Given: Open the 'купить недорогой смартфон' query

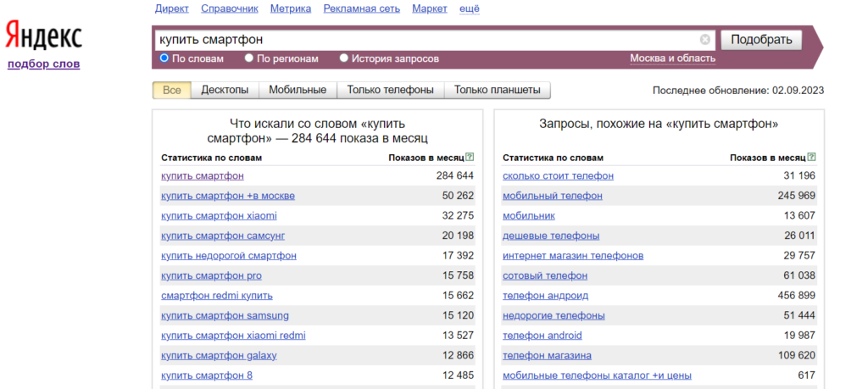Looking at the screenshot, I should point(229,256).
